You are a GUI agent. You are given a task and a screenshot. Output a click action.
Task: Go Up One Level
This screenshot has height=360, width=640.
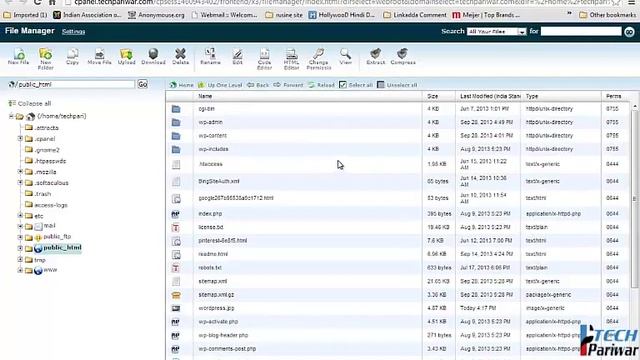(220, 85)
